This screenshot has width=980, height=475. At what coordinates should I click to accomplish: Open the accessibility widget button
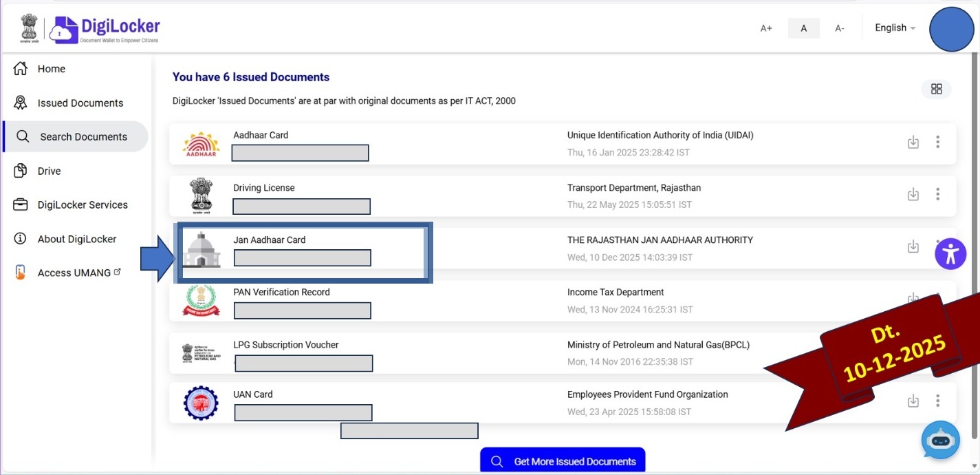[950, 254]
